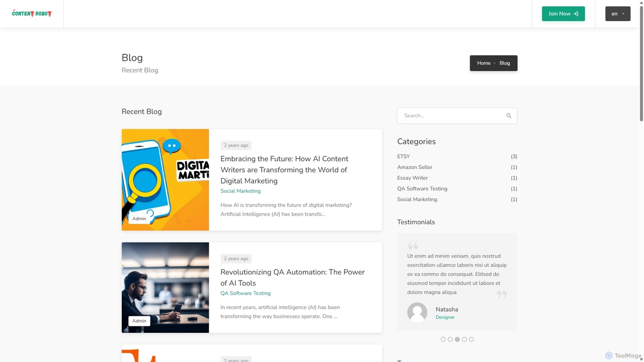The height and width of the screenshot is (362, 644).
Task: Open the Revolutionizing QA Automation article title
Action: [x=292, y=278]
